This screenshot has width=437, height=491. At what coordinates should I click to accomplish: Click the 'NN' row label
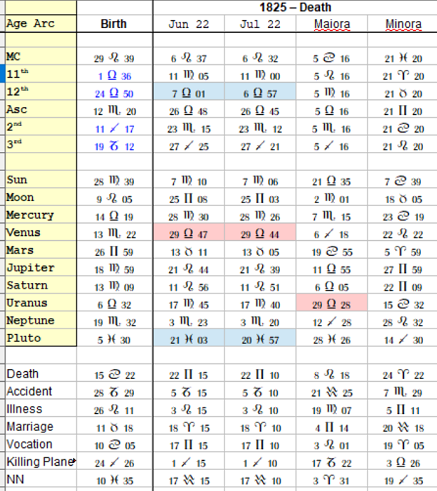click(x=15, y=479)
